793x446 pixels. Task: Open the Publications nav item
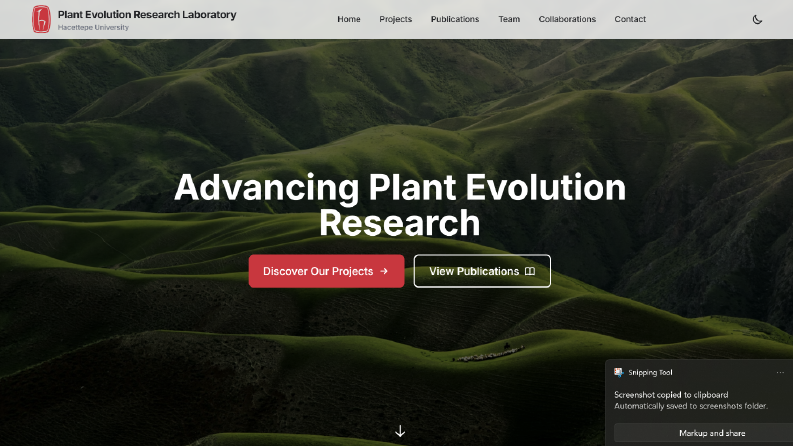455,19
